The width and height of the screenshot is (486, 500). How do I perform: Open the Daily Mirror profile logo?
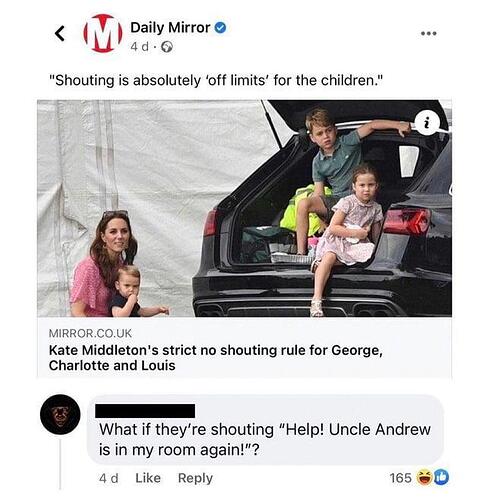point(103,33)
